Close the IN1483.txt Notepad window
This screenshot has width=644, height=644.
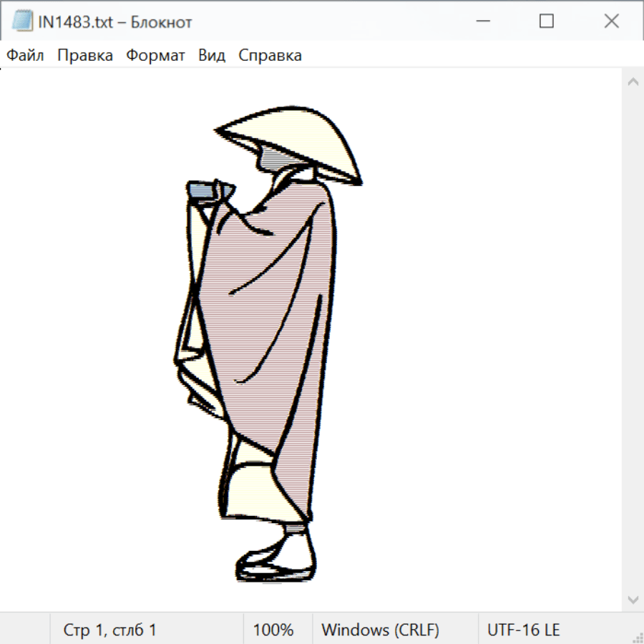click(x=611, y=21)
